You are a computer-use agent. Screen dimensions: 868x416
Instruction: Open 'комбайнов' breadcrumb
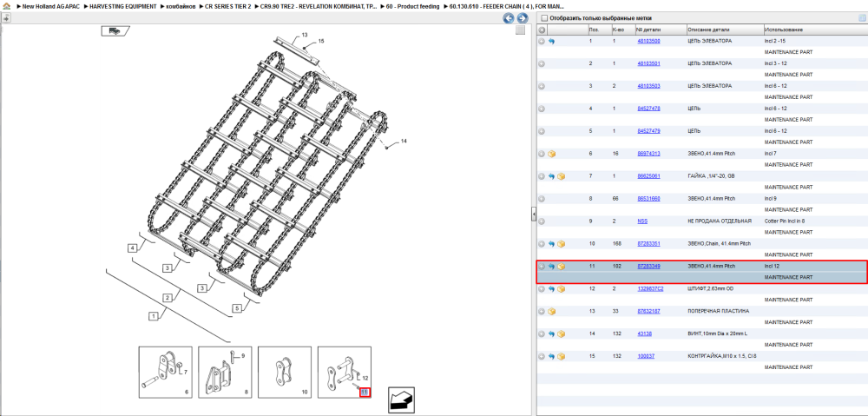[x=181, y=6]
